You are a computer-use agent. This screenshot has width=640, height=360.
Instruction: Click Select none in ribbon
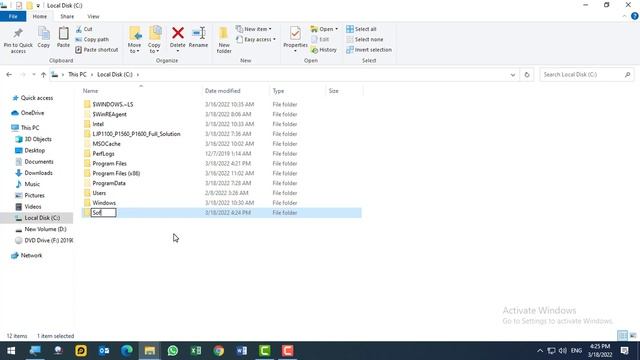tap(364, 40)
